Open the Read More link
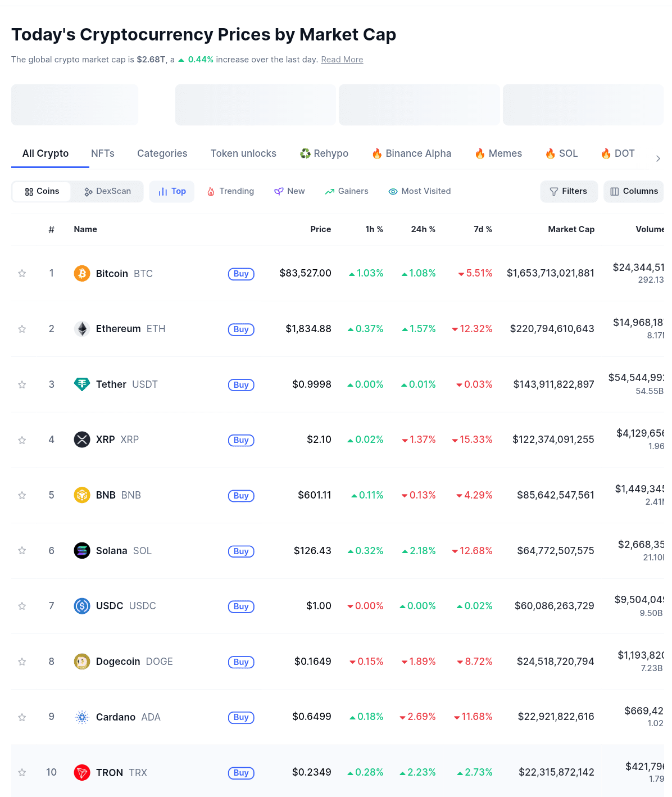 342,59
